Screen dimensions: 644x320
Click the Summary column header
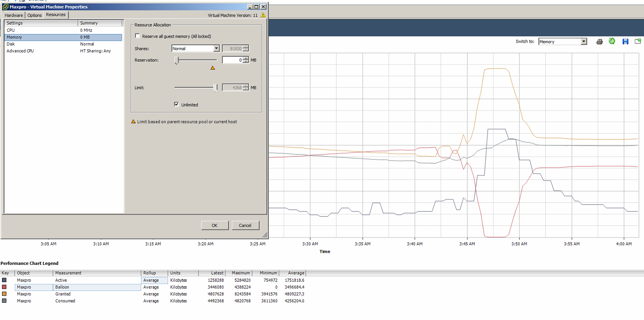[x=100, y=23]
